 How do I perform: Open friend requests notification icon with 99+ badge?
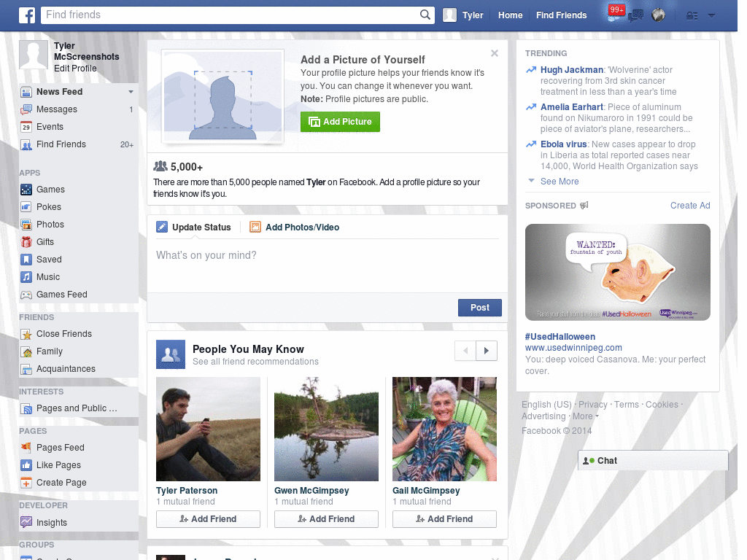(x=615, y=15)
